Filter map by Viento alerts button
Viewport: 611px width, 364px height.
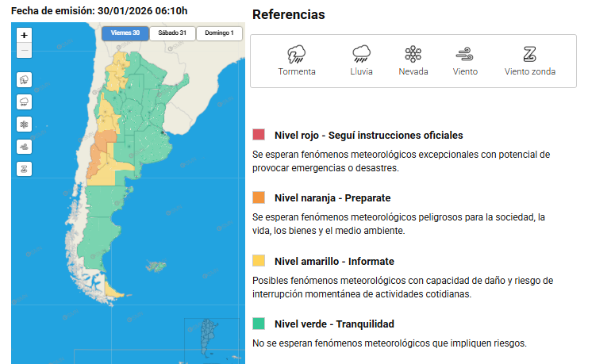[24, 147]
